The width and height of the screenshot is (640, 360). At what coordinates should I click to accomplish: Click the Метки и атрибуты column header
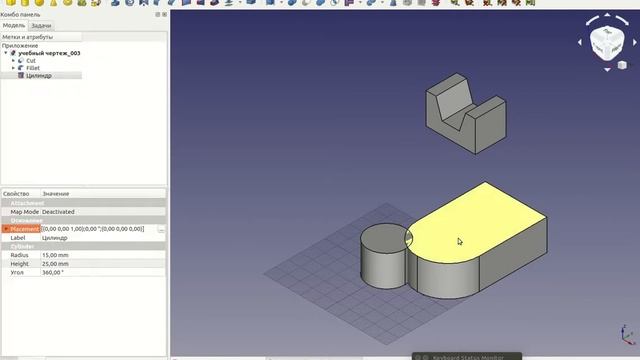click(x=41, y=37)
